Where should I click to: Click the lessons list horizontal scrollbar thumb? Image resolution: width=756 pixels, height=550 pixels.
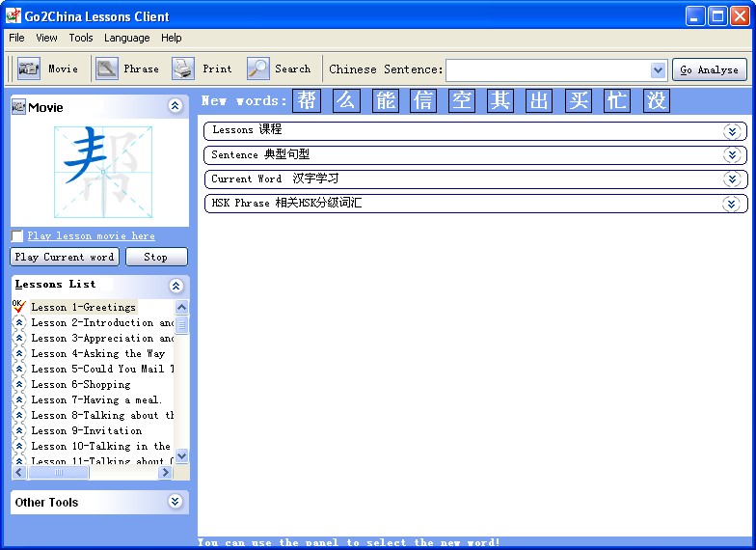[58, 473]
